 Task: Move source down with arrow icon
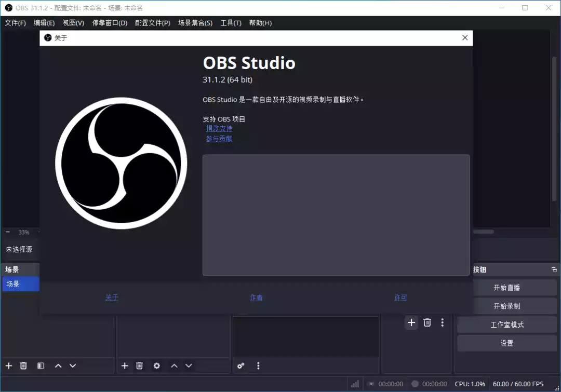click(189, 366)
